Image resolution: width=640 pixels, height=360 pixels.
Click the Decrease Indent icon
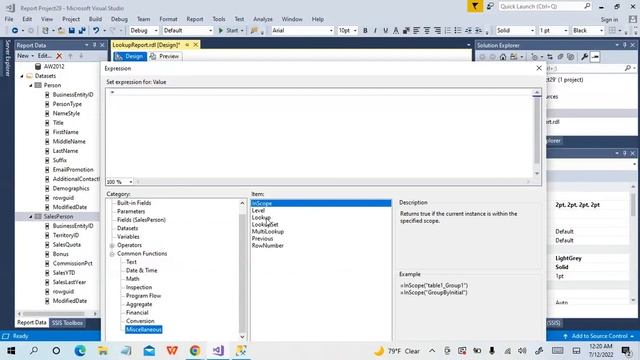click(x=468, y=31)
